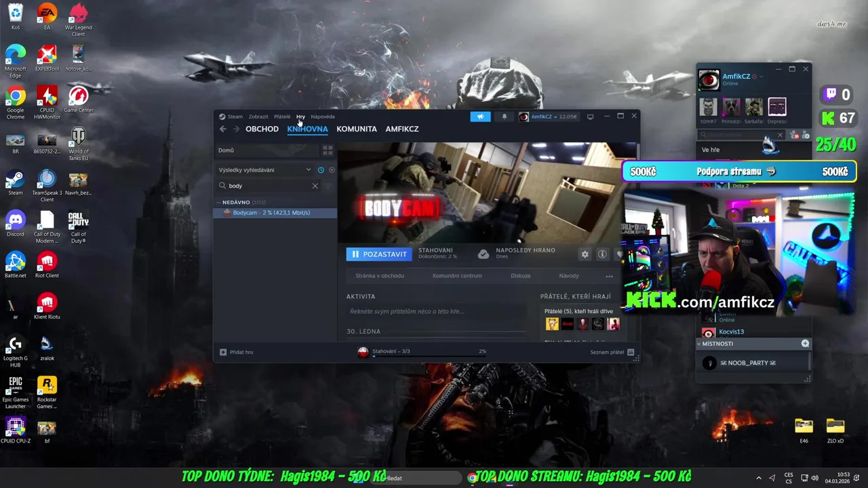Open Epic Games Launcher desktop icon
868x488 pixels.
pyautogui.click(x=16, y=393)
